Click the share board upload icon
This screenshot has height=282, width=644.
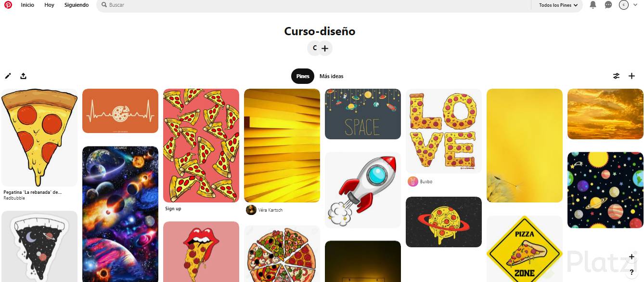(x=23, y=76)
